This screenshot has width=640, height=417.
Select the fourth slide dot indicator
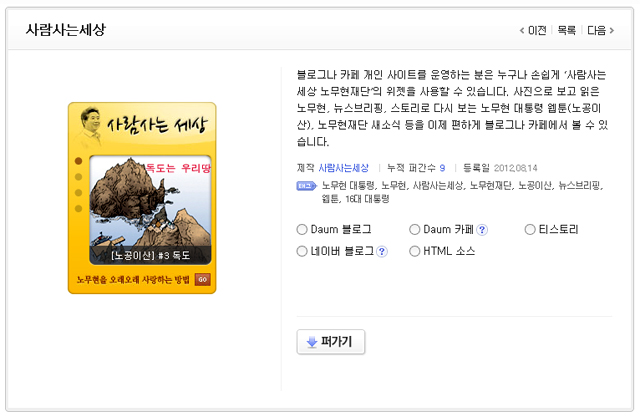click(x=78, y=208)
